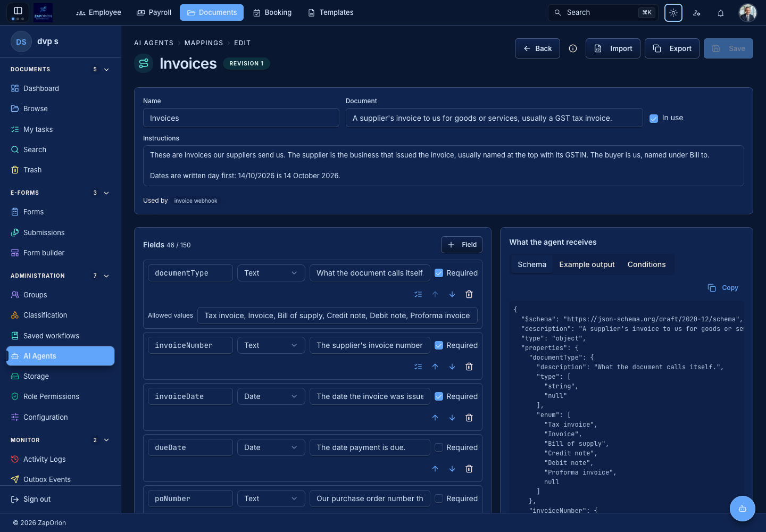The width and height of the screenshot is (766, 532).
Task: Collapse the E-Forms sidebar section
Action: 106,193
